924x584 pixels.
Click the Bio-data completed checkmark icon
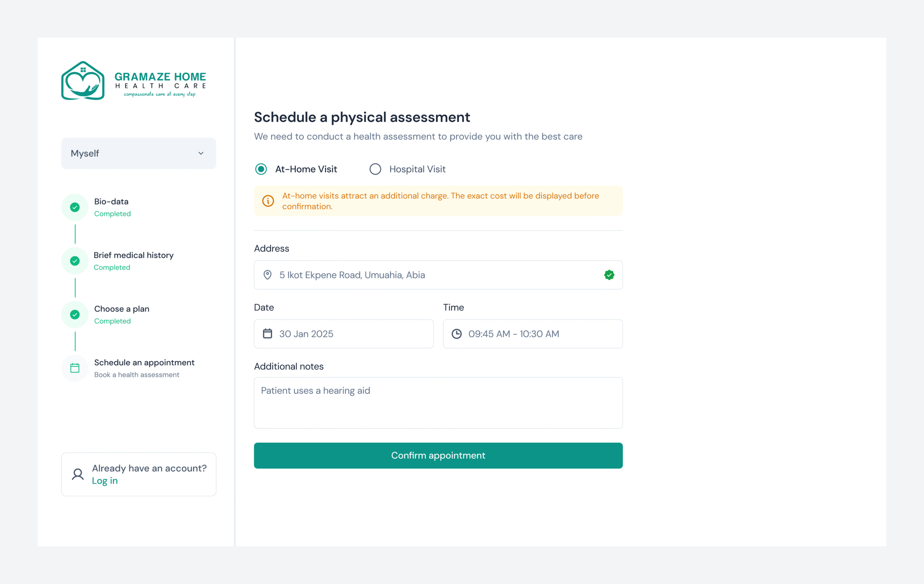pos(75,207)
